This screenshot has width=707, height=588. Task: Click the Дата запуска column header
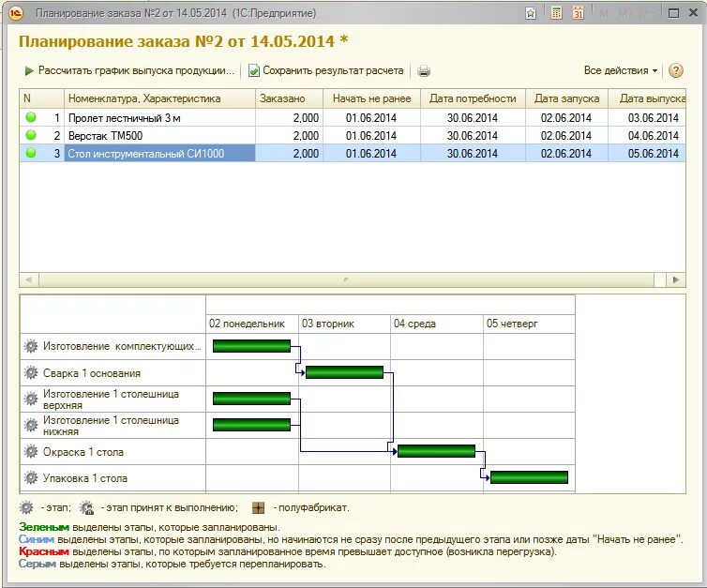pos(566,98)
